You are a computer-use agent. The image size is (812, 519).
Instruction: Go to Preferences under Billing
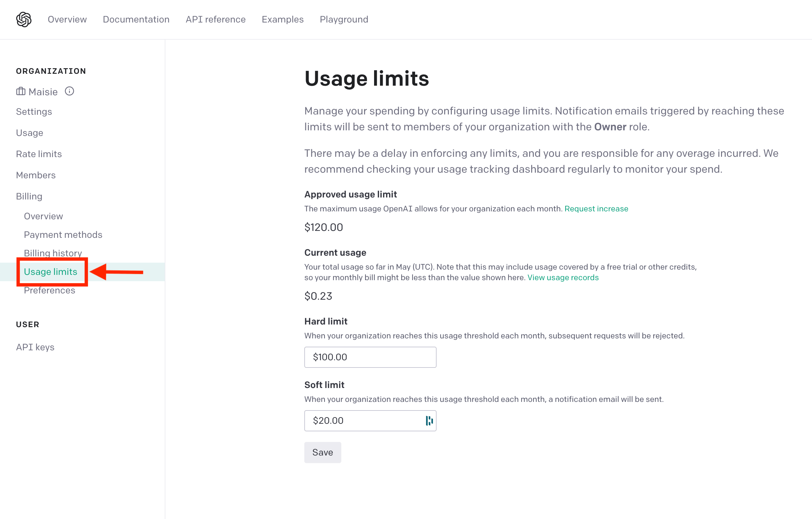pyautogui.click(x=50, y=290)
